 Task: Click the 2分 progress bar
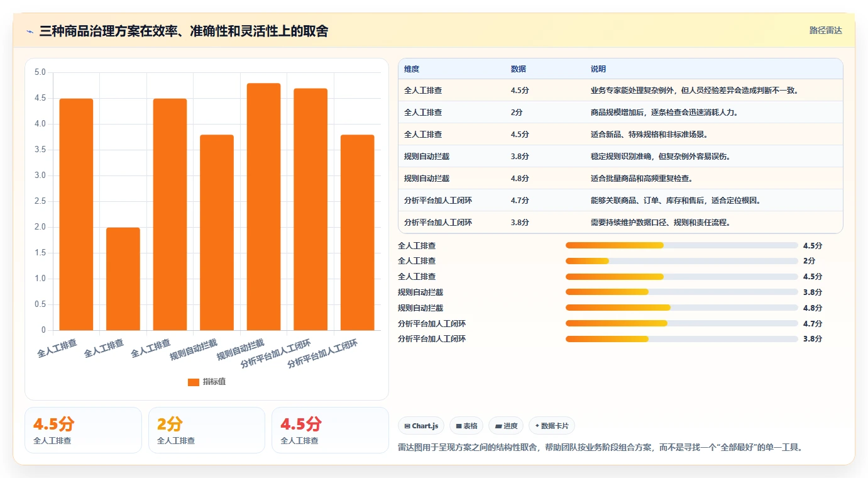(682, 261)
